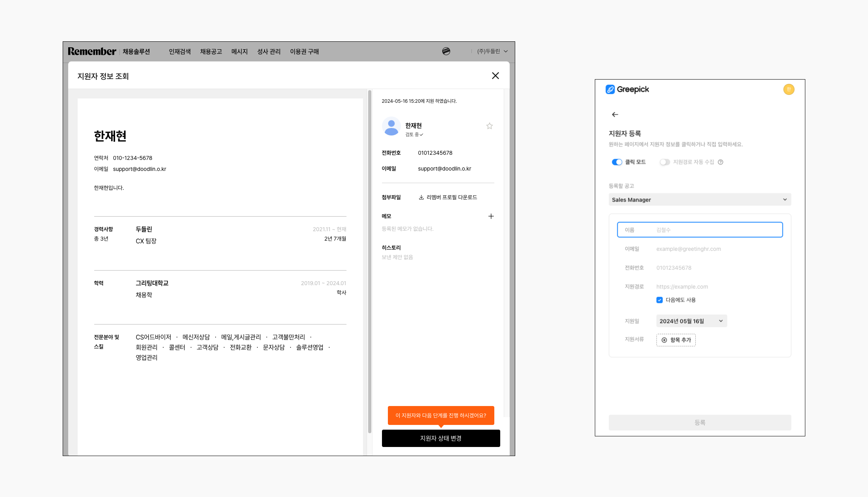Click the 솔루션영업 skill tag

click(310, 347)
